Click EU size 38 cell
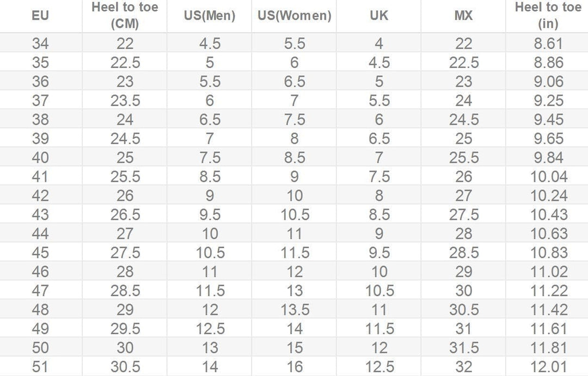Viewport: 588px width, 376px height. point(40,120)
